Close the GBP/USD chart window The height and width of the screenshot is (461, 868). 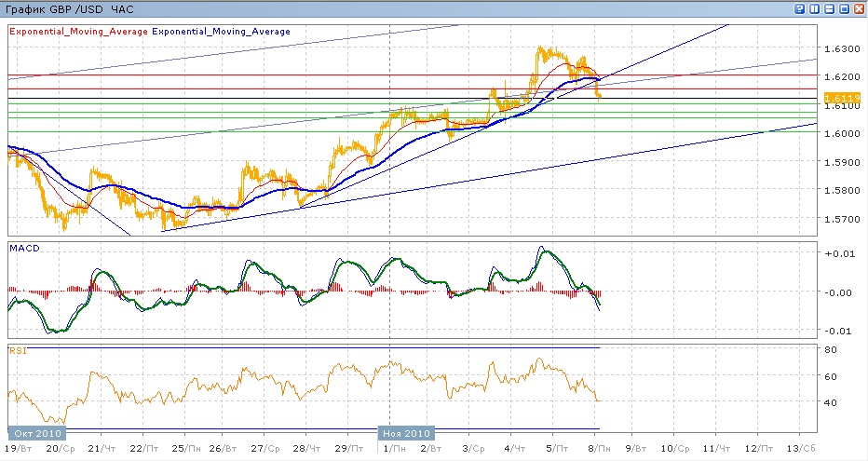tap(858, 8)
